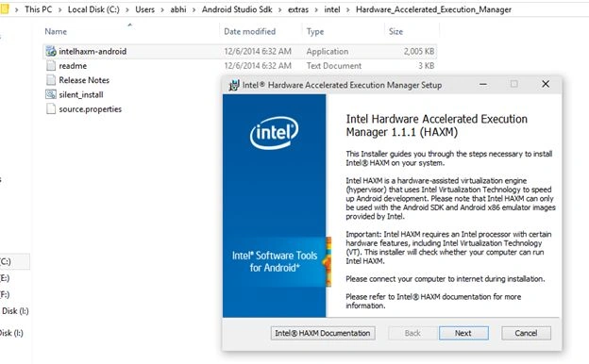The height and width of the screenshot is (364, 589).
Task: Select the readme file name
Action: [73, 66]
